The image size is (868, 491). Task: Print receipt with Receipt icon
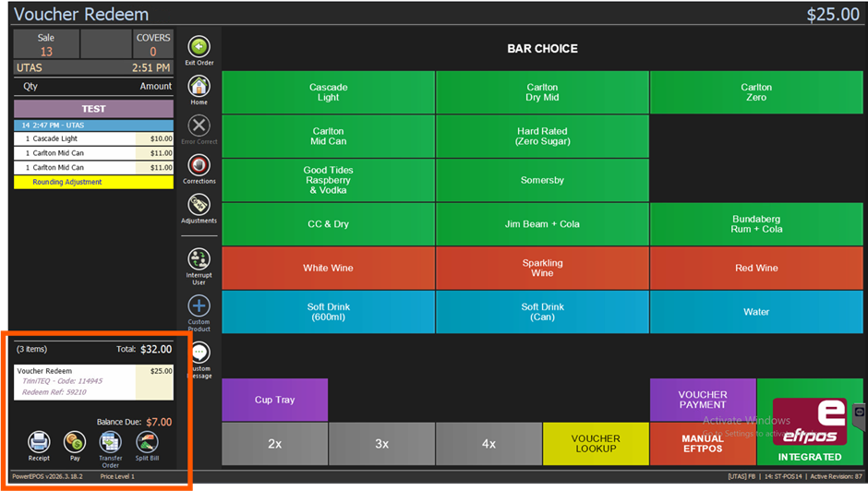(x=39, y=442)
